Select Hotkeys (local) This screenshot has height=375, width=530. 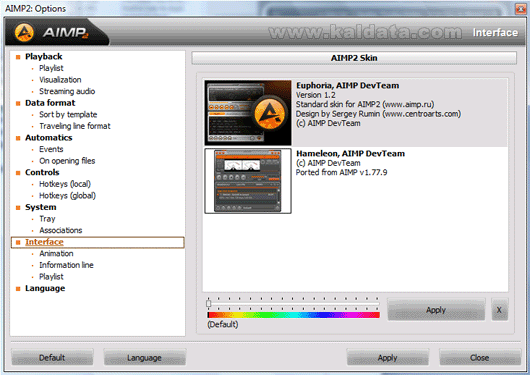coord(65,184)
